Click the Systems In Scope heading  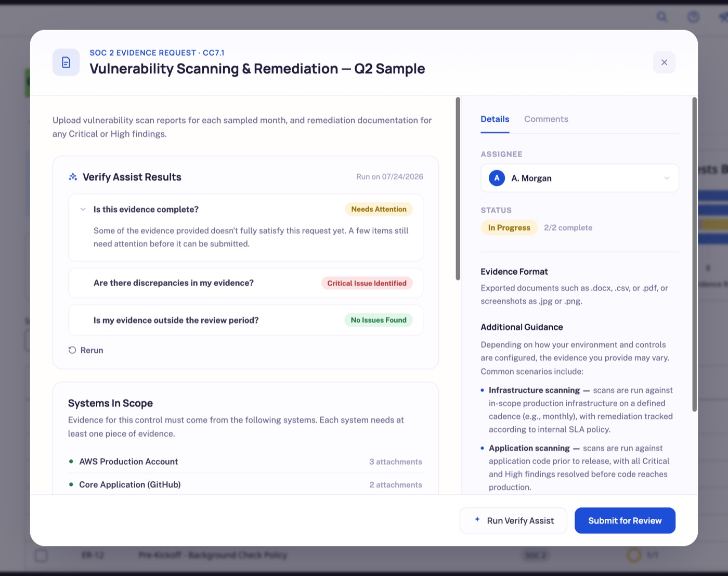[x=110, y=403]
